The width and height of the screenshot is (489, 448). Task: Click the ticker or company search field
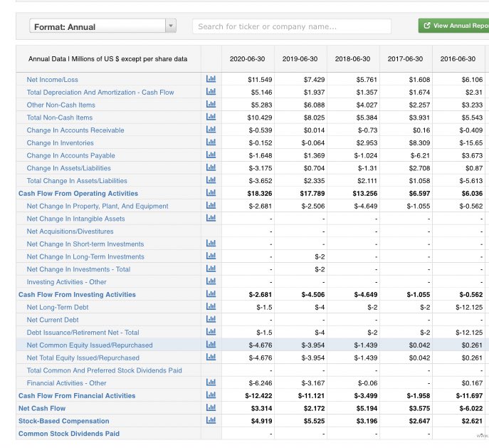[292, 26]
